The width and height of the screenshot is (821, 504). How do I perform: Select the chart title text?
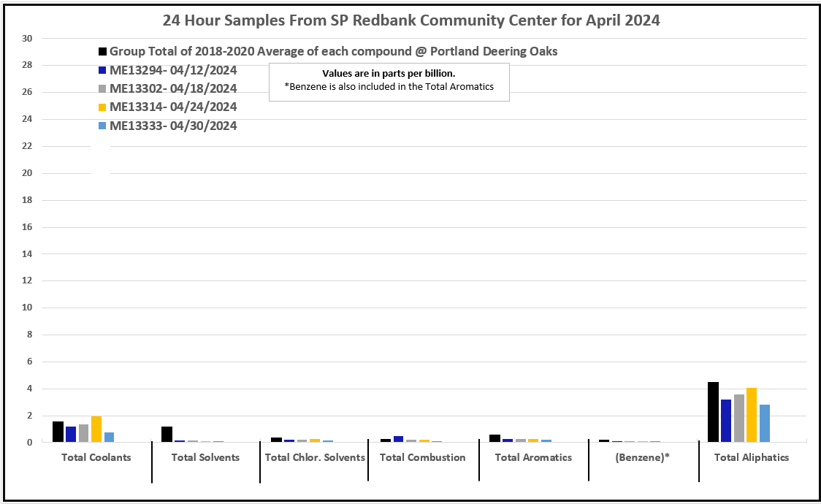pos(410,20)
